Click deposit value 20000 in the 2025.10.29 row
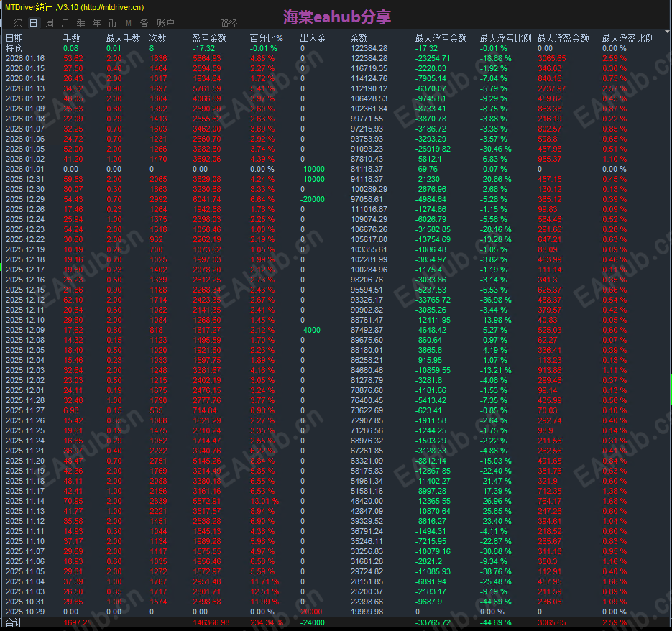This screenshot has width=672, height=631. pos(312,612)
